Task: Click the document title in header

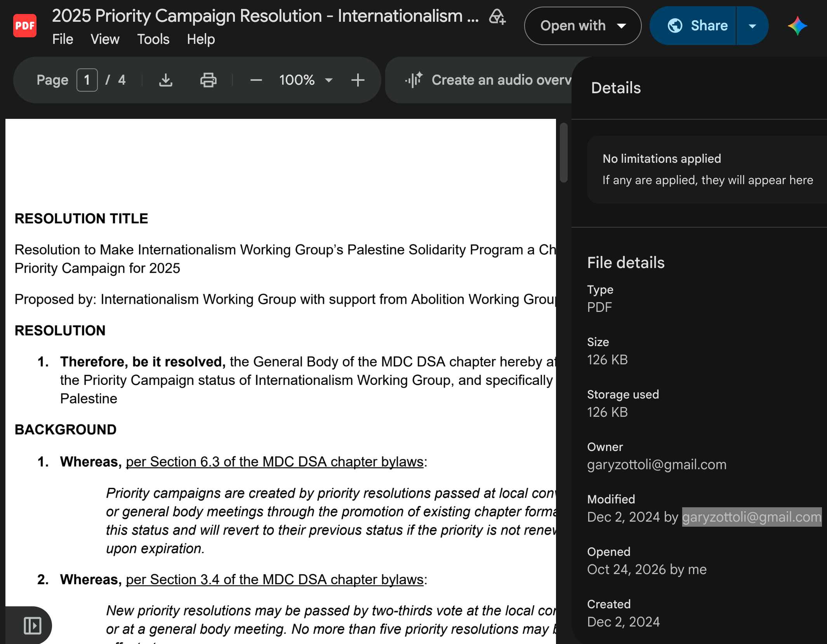Action: [x=265, y=16]
